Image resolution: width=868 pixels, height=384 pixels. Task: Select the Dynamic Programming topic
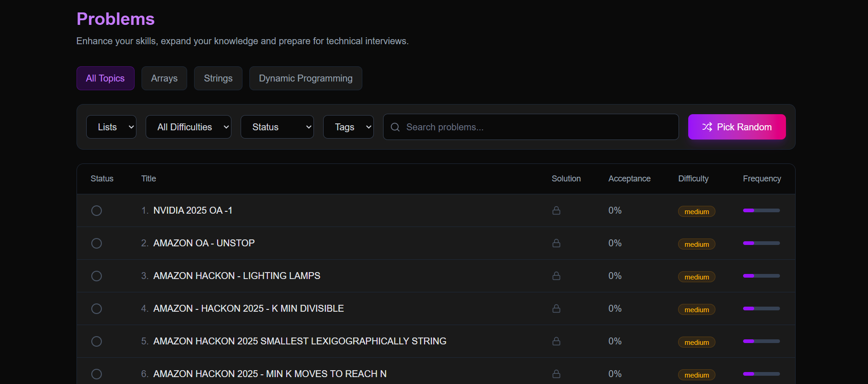(x=306, y=78)
